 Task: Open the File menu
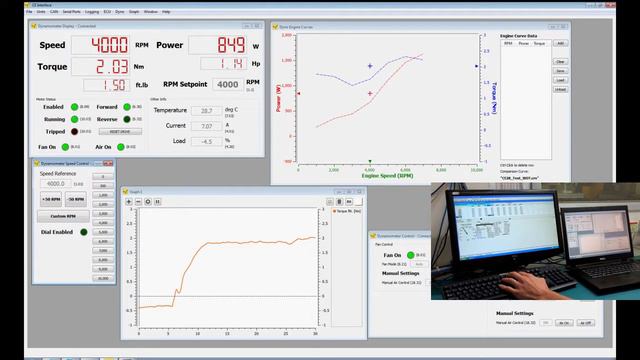point(29,12)
